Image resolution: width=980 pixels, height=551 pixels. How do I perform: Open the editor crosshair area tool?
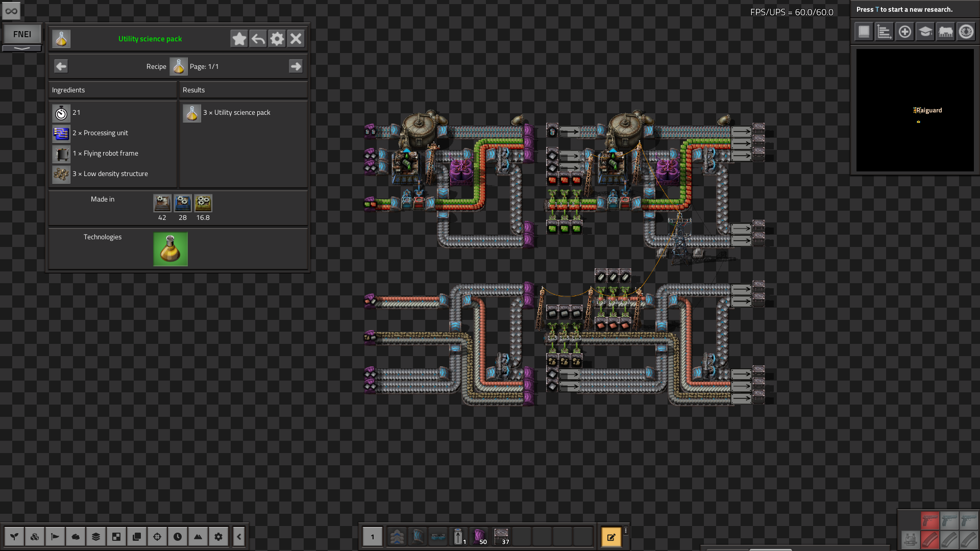(x=157, y=537)
